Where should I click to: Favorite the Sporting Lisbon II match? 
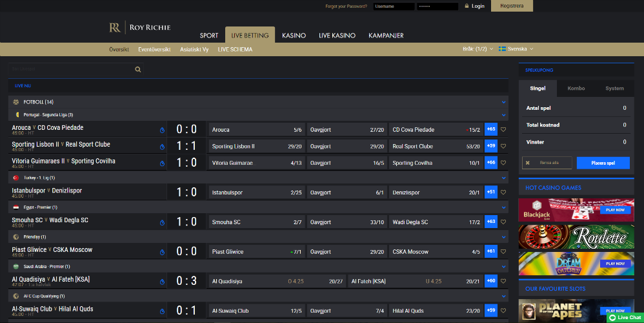coord(503,146)
